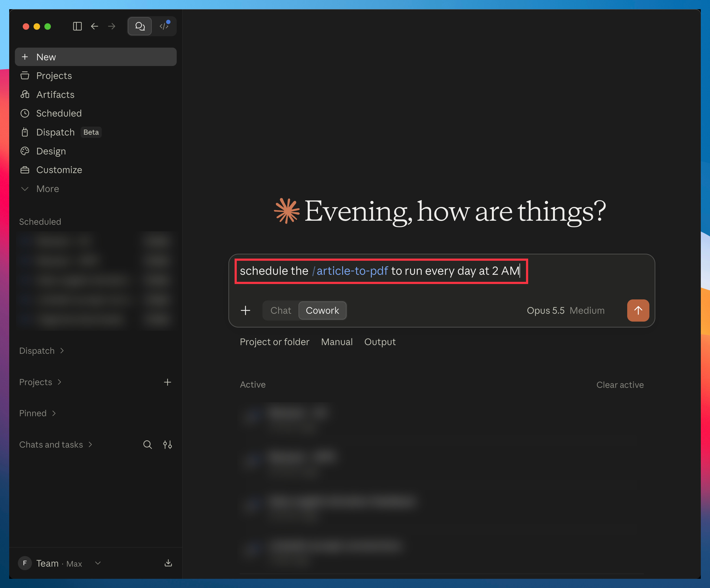Search chats with the magnifier icon
Image resolution: width=710 pixels, height=588 pixels.
coord(147,444)
